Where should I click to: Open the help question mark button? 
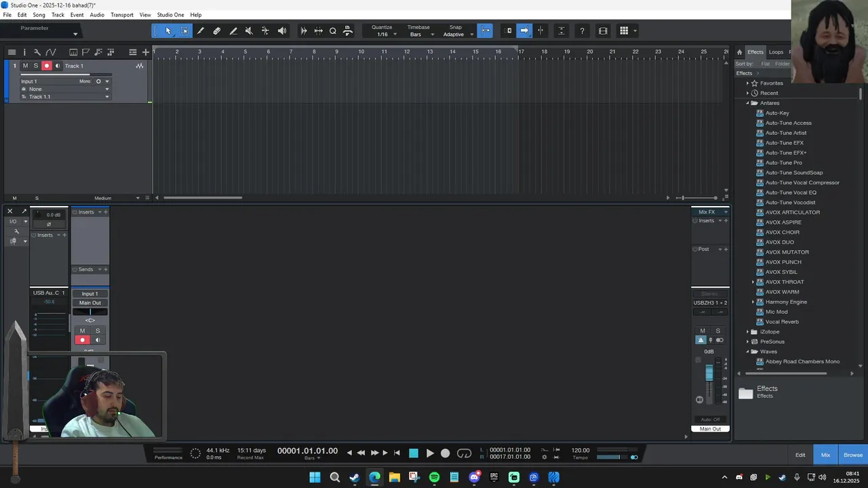click(x=582, y=30)
